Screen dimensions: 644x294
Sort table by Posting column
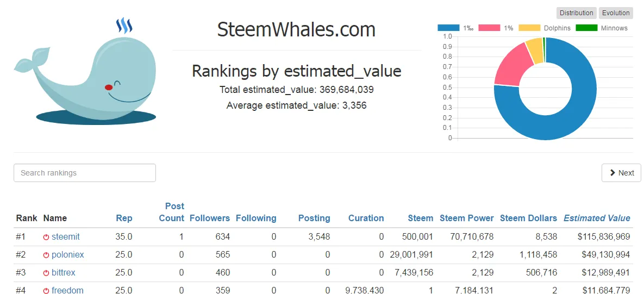point(314,218)
